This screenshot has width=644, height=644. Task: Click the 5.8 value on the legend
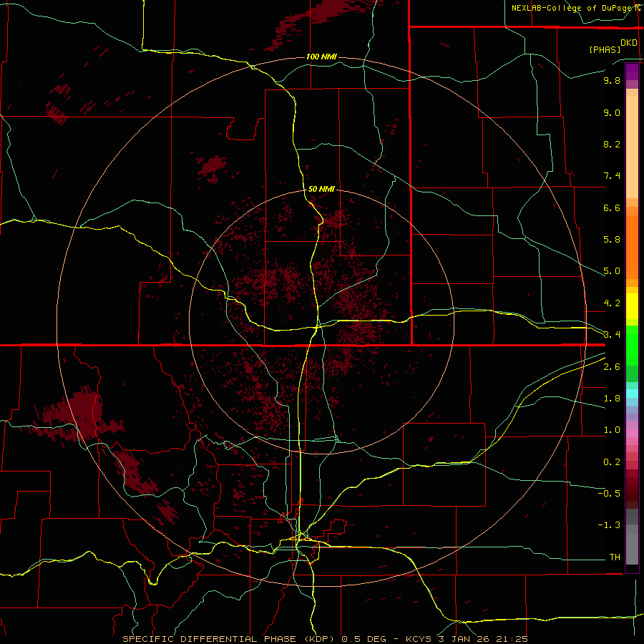(x=612, y=239)
